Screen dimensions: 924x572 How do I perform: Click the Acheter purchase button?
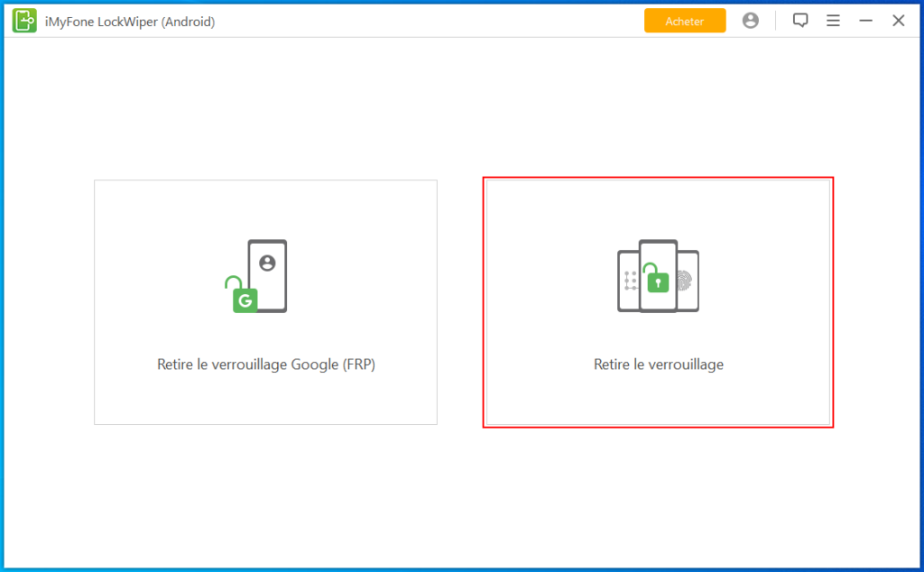pyautogui.click(x=685, y=21)
